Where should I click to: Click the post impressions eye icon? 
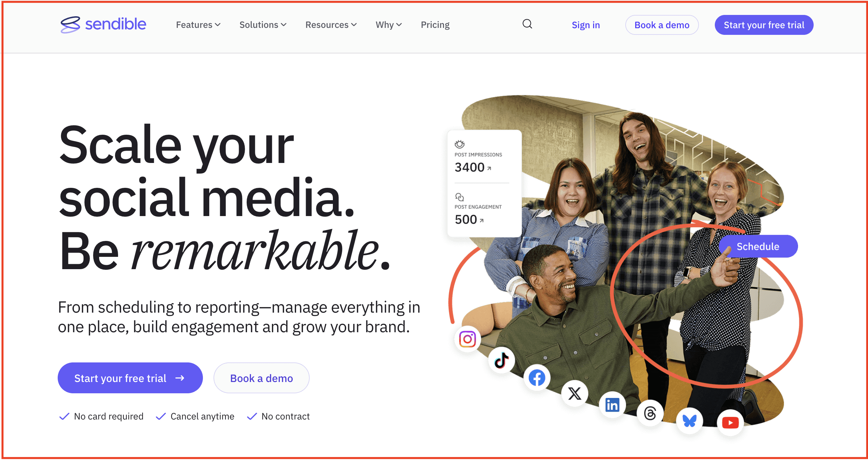(x=460, y=144)
